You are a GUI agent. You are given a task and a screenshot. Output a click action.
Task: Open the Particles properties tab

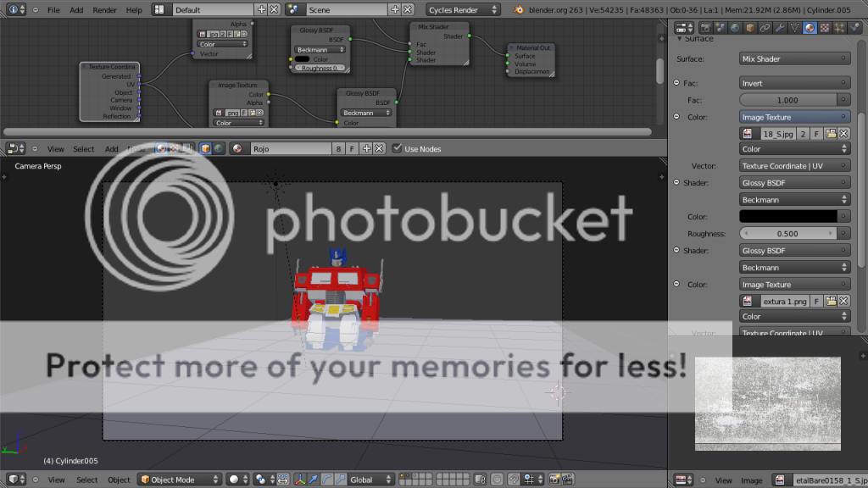[840, 28]
